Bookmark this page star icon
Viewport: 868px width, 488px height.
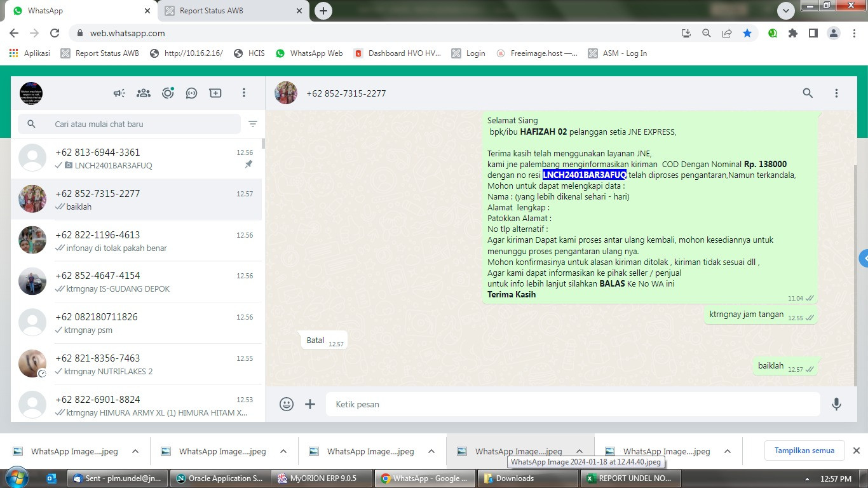point(747,33)
